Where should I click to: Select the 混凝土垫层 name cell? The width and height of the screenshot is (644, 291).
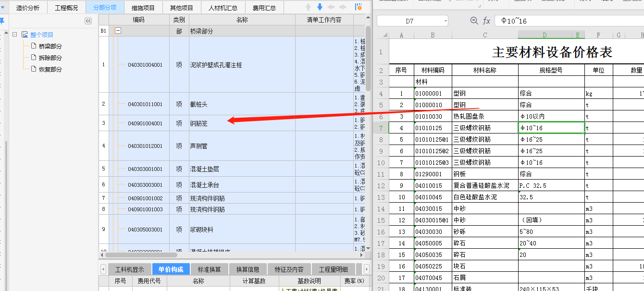(242, 169)
